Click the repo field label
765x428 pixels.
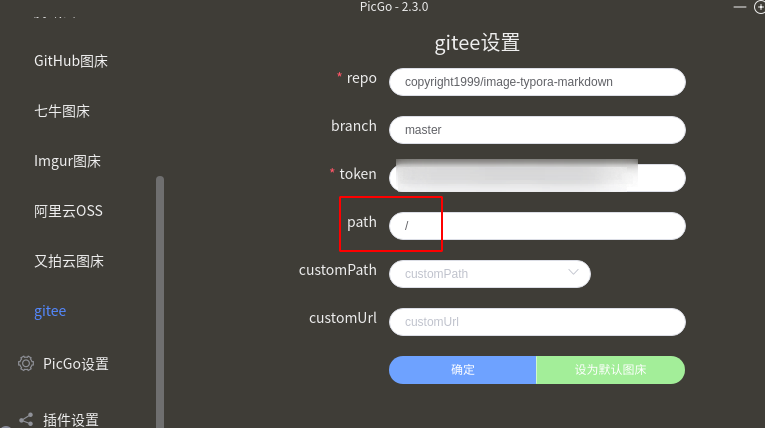tap(362, 78)
